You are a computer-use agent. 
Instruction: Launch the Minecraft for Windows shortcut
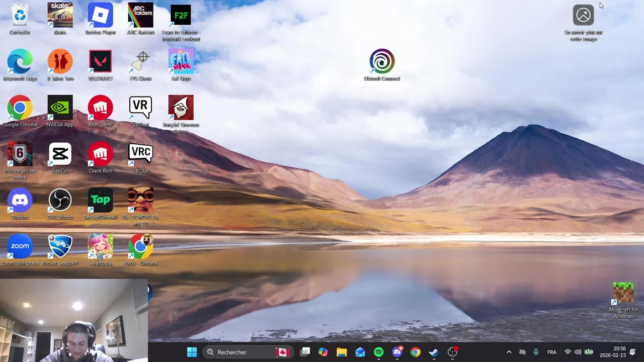[623, 301]
